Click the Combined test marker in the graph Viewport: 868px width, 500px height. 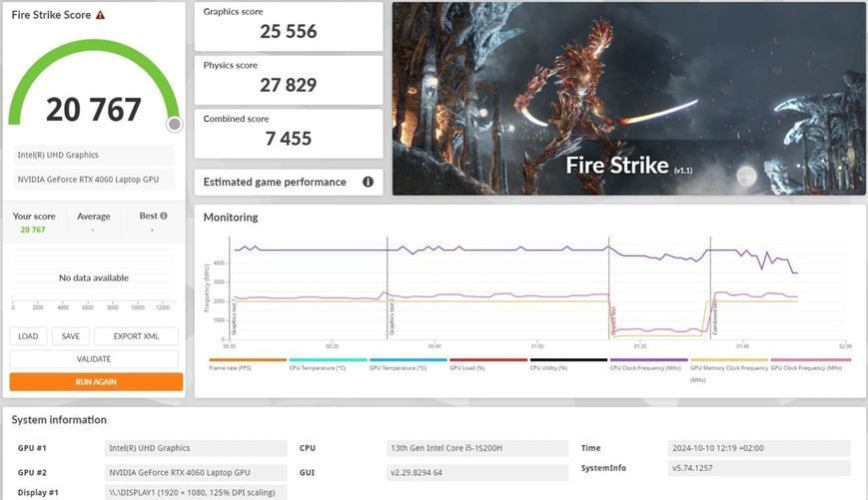[711, 287]
